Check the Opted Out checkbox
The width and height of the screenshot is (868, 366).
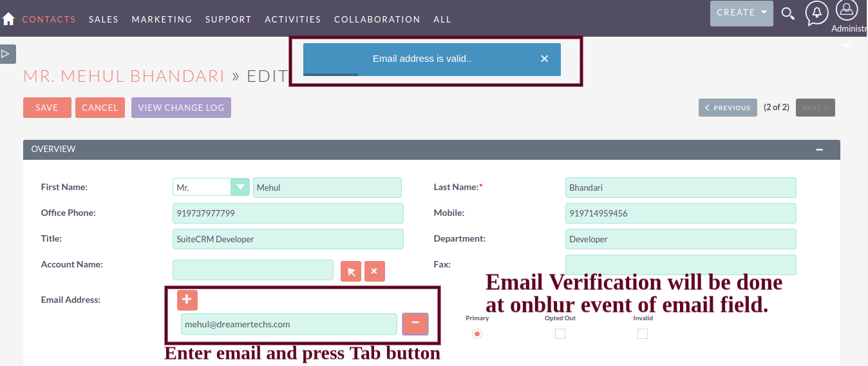[560, 334]
